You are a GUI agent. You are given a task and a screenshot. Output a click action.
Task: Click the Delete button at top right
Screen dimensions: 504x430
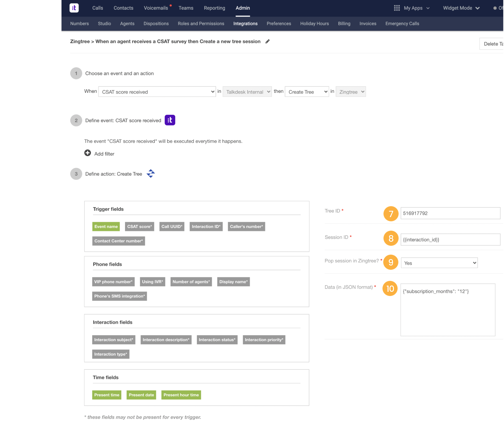click(491, 44)
